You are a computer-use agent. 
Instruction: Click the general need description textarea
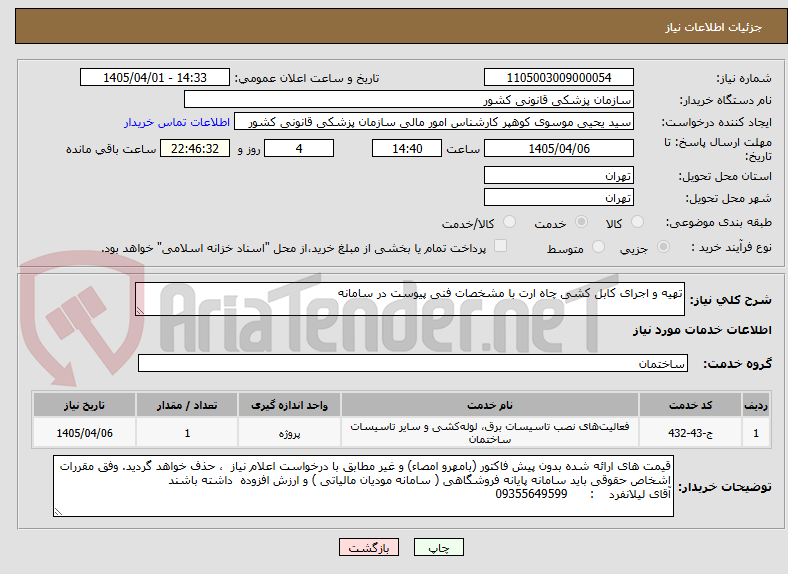[410, 299]
